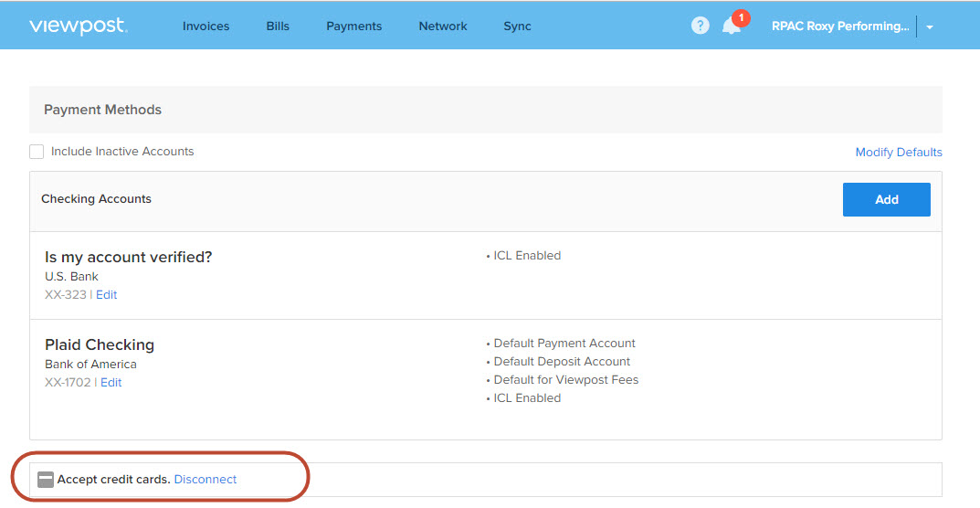980x508 pixels.
Task: Click the red notification badge
Action: click(741, 17)
